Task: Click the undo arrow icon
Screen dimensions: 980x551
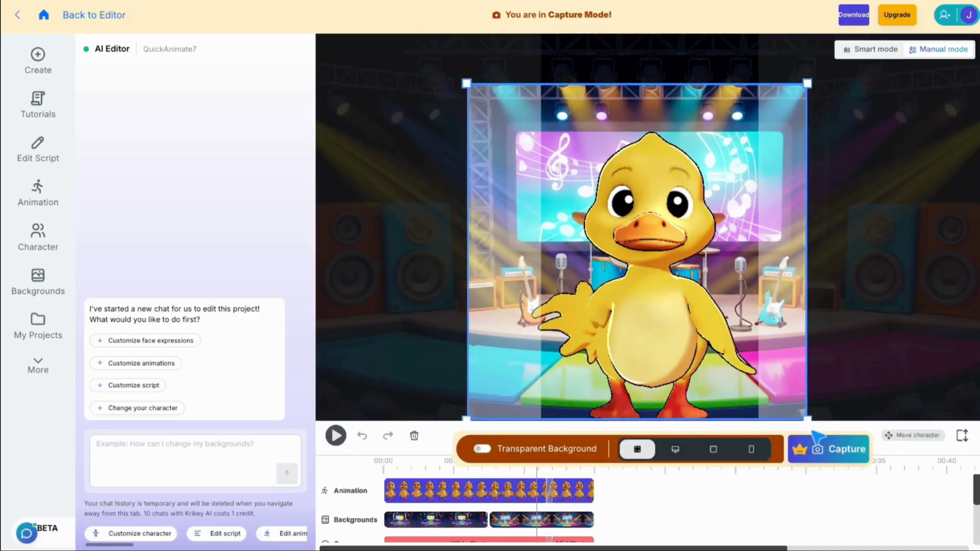Action: coord(362,435)
